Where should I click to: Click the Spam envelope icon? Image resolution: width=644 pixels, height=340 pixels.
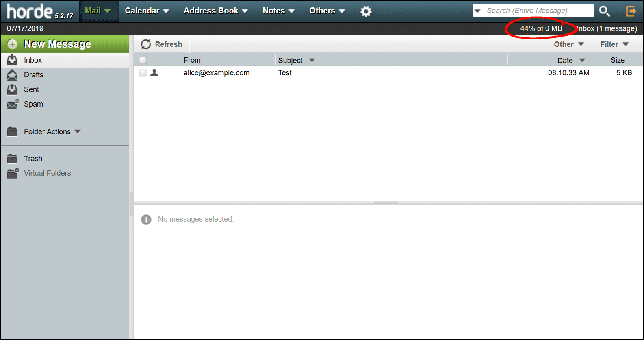tap(13, 104)
